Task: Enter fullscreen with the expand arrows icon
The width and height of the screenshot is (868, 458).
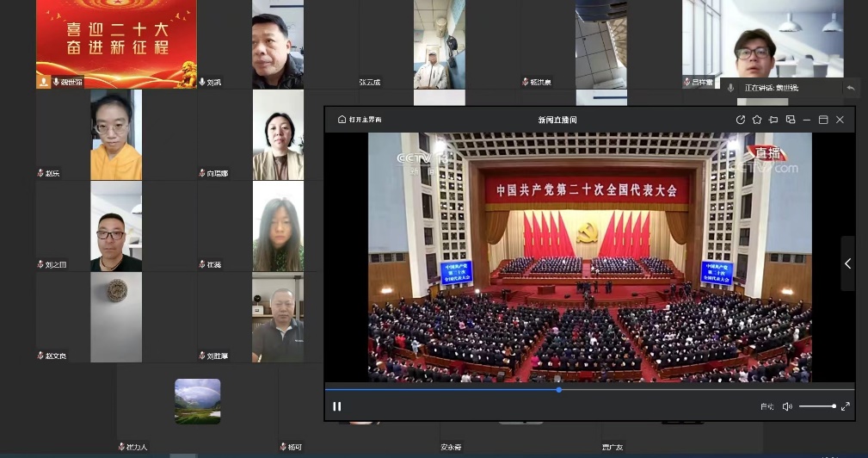Action: coord(846,406)
